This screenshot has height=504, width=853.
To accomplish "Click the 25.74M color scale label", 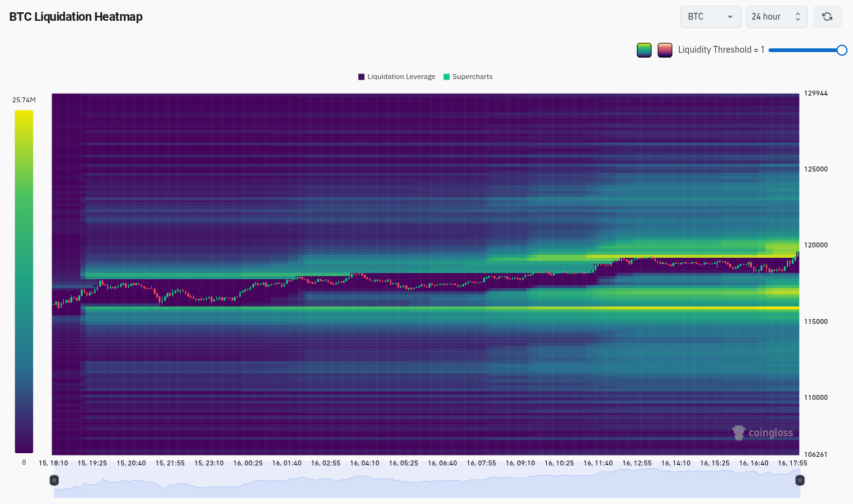I will click(x=24, y=99).
